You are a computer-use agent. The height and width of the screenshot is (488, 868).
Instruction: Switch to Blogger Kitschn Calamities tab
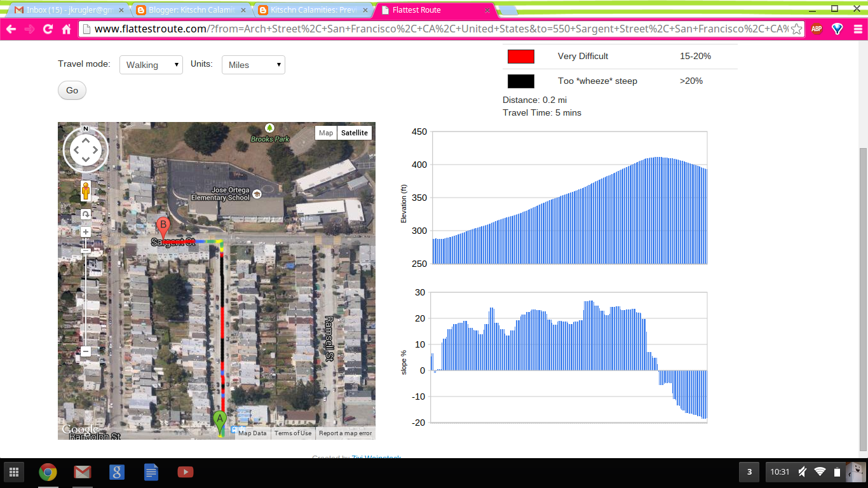[189, 10]
